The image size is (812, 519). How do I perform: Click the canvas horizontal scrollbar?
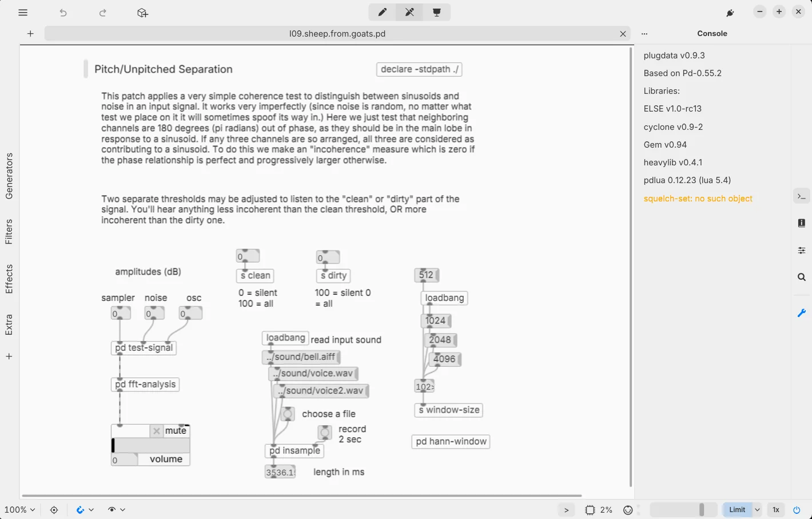tap(302, 496)
